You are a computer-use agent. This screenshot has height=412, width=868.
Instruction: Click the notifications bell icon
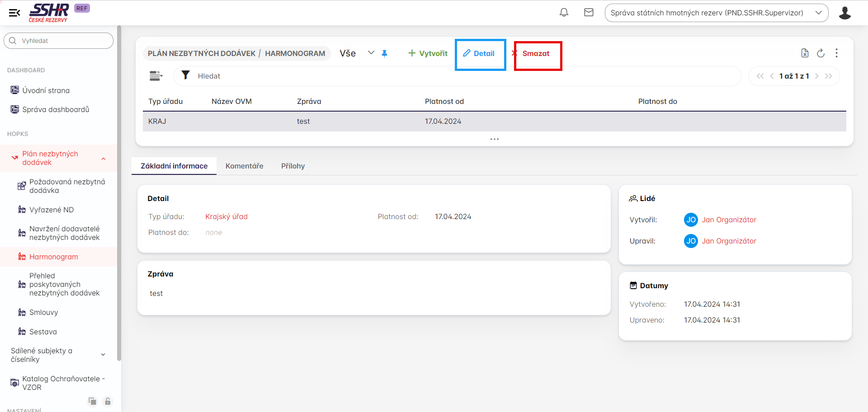point(564,13)
